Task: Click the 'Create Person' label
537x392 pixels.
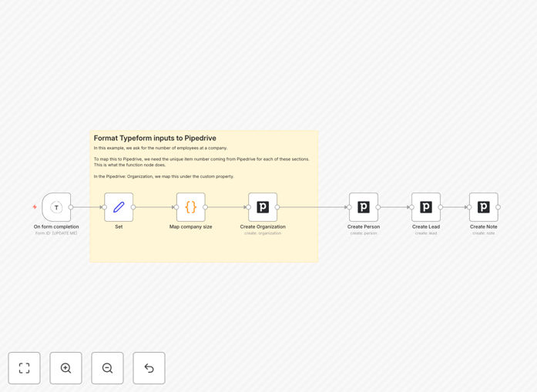Action: (x=364, y=226)
